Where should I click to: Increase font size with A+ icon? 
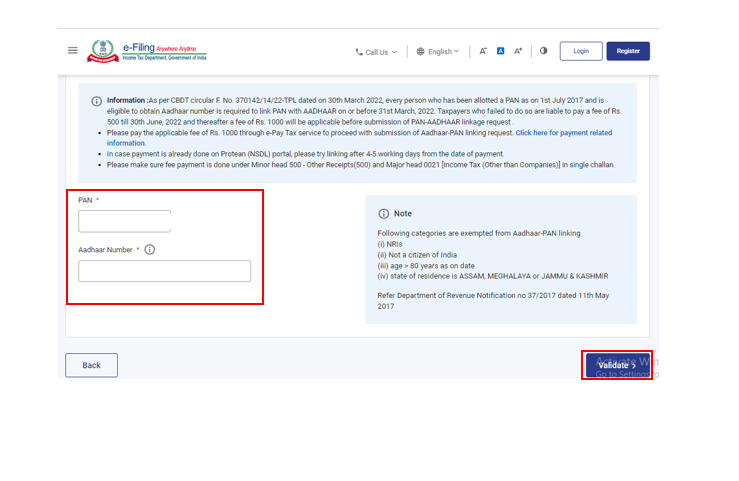(518, 51)
